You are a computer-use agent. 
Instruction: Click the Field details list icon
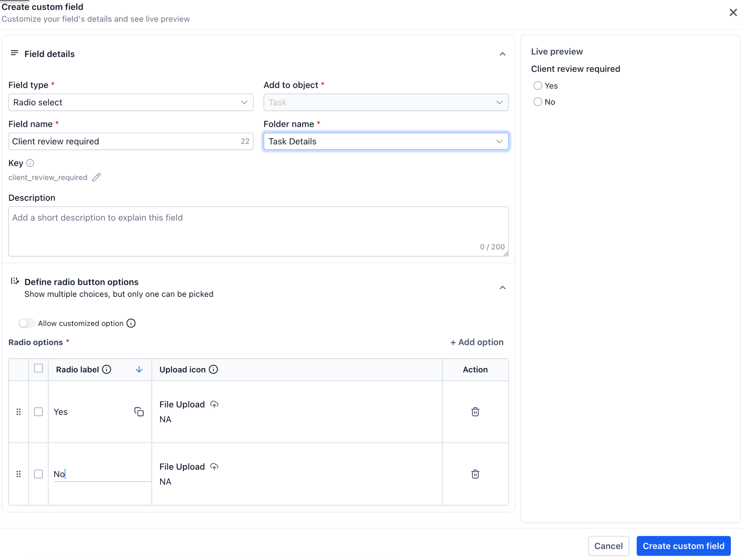coord(14,53)
